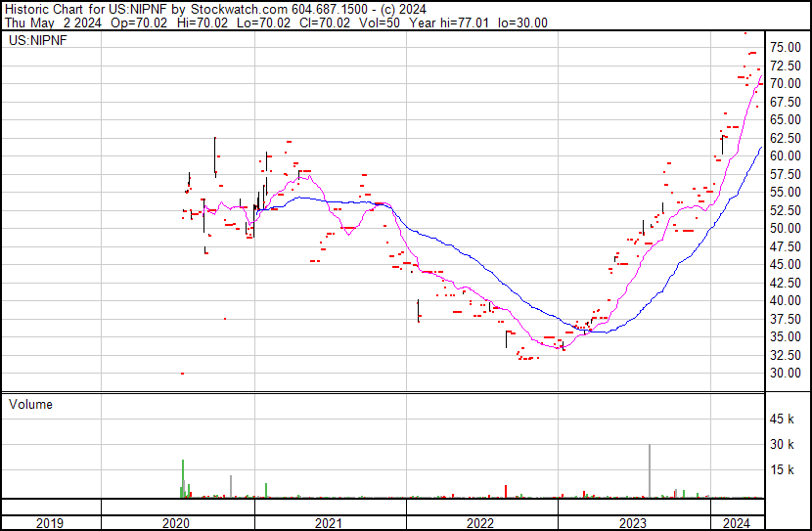Image resolution: width=812 pixels, height=531 pixels.
Task: Select the 2024 year label on the timeline
Action: 736,522
